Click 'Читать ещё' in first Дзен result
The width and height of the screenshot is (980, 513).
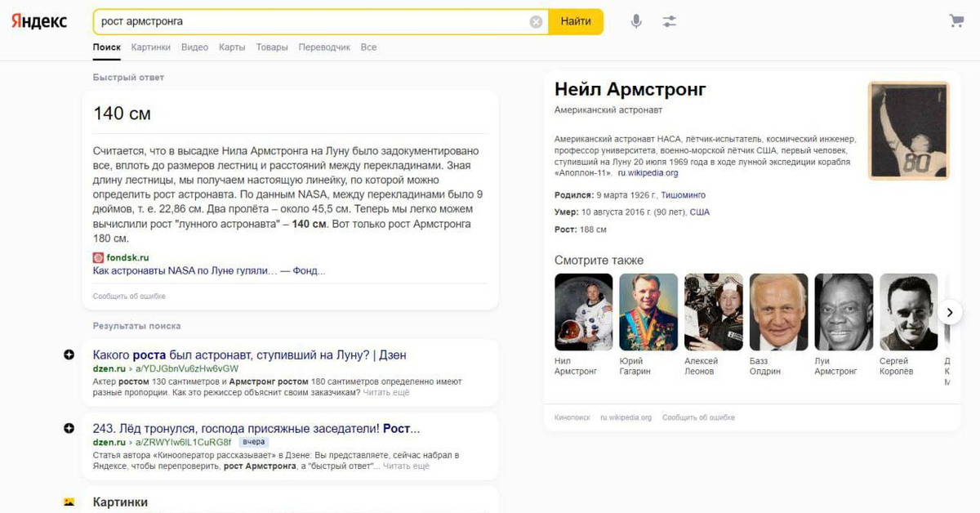[386, 393]
